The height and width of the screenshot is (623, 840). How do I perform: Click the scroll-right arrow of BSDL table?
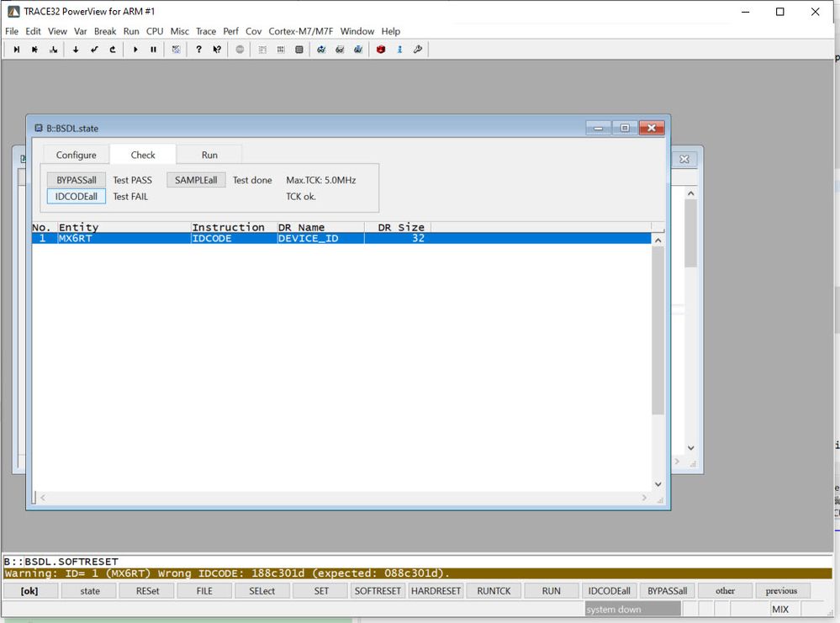click(x=644, y=499)
